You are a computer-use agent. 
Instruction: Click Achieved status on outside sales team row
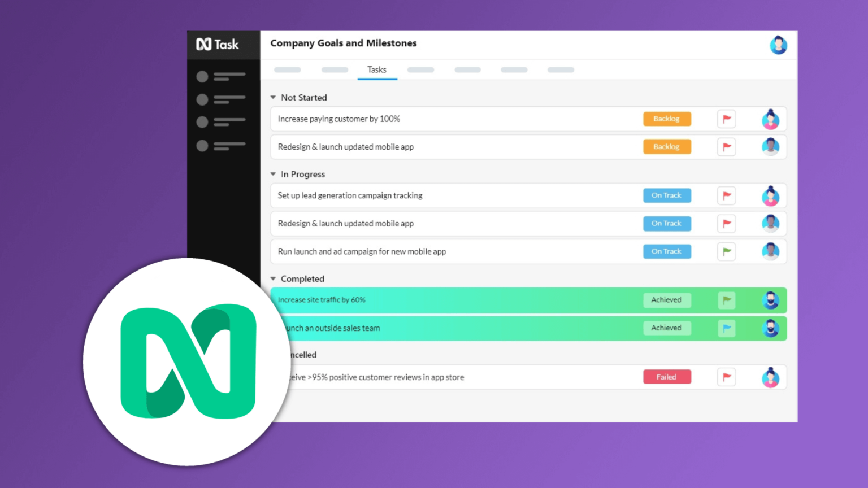point(667,328)
